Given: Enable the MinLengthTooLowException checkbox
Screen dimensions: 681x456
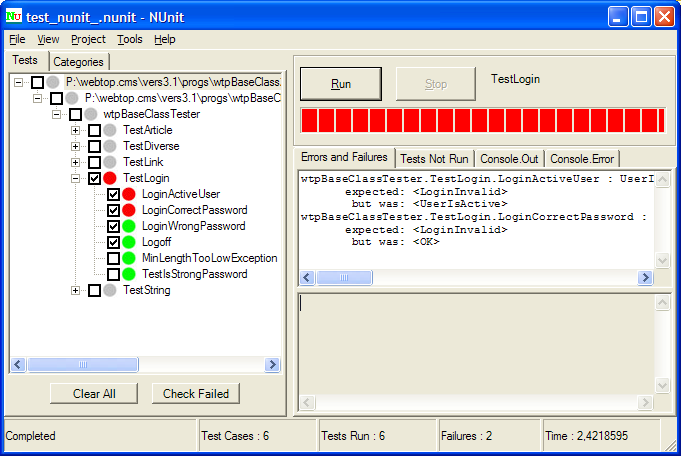Looking at the screenshot, I should (x=113, y=258).
